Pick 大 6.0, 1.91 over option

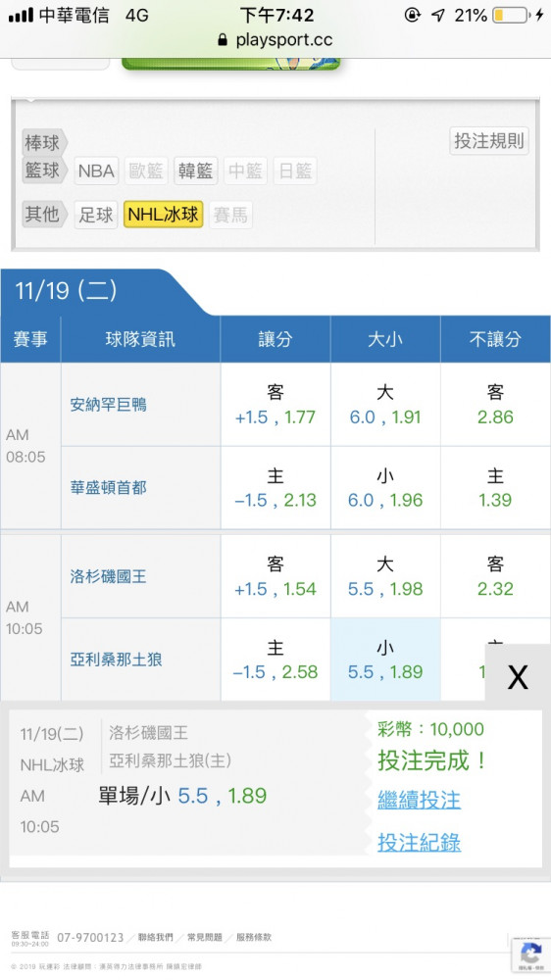click(385, 405)
